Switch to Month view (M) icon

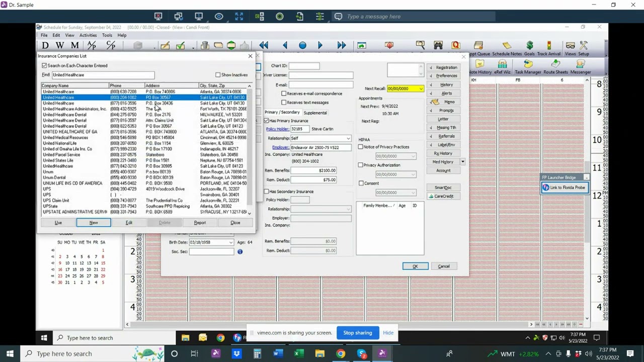74,46
